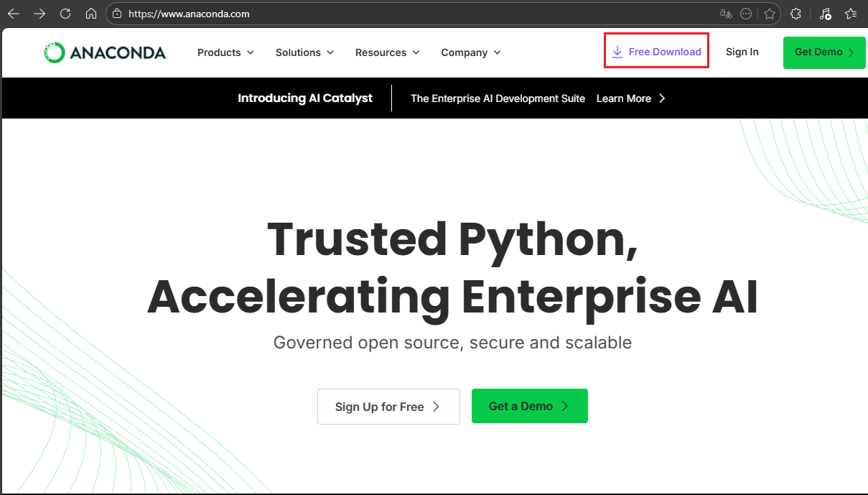
Task: Click the Governed open source subtitle text
Action: pos(452,343)
